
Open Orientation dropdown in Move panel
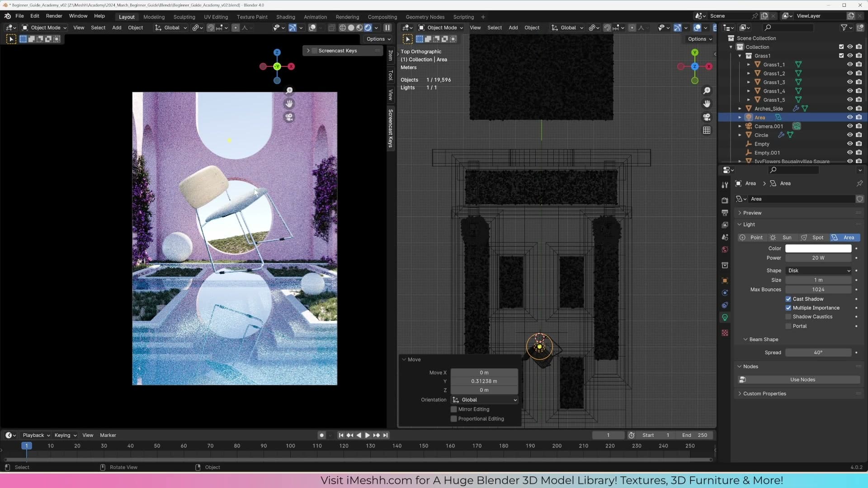(485, 400)
